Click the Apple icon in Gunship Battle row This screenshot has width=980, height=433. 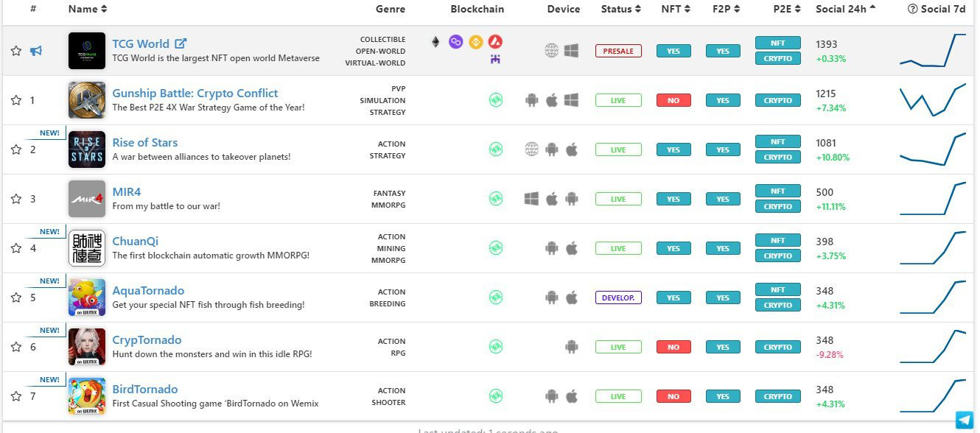pyautogui.click(x=552, y=99)
